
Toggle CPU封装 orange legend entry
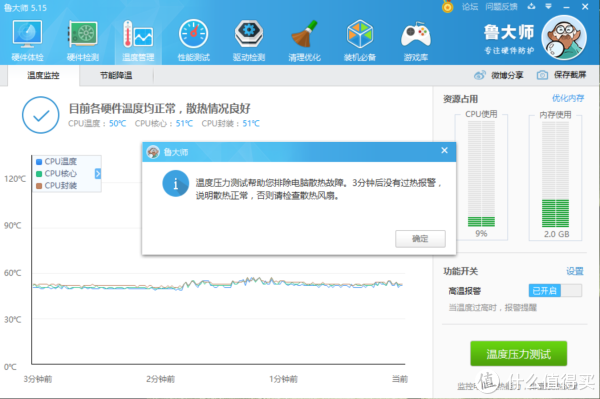pos(56,186)
